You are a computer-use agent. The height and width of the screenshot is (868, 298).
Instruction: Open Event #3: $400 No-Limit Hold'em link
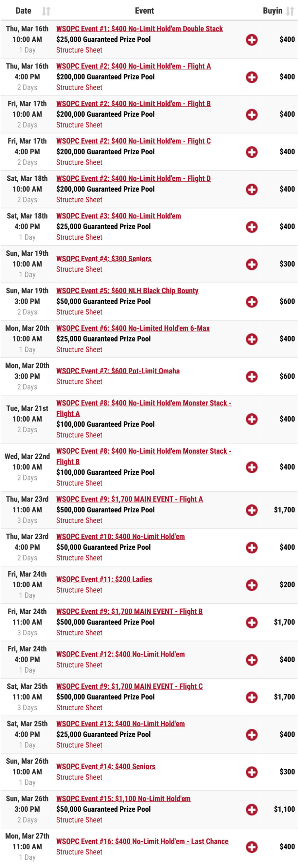[x=118, y=216]
